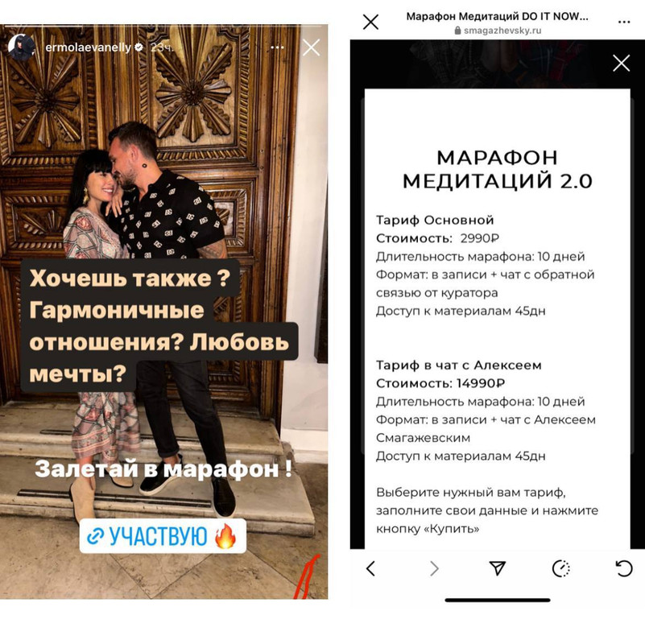645x644 pixels.
Task: Open ermolaevanelly profile avatar
Action: [21, 47]
